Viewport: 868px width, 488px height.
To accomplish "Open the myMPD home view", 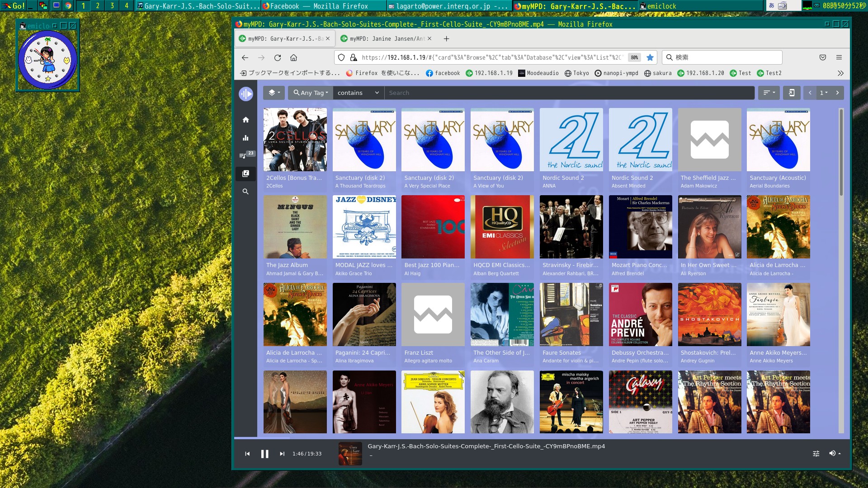I will click(x=245, y=120).
